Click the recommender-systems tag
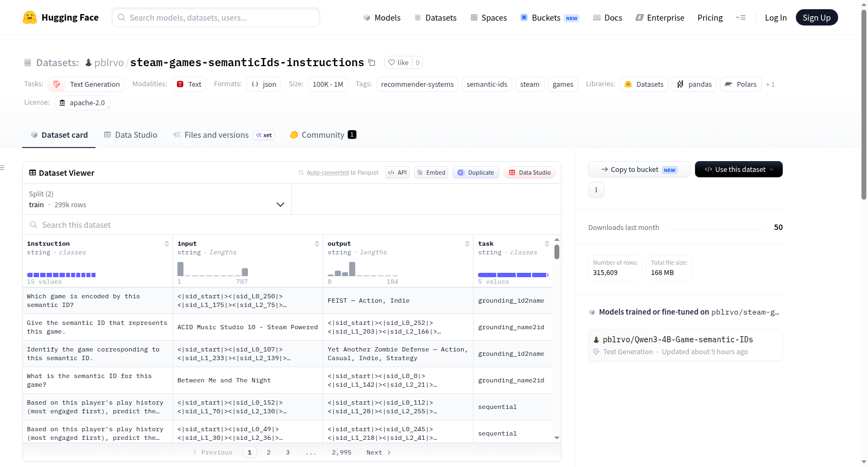Viewport: 868px width, 467px height. tap(417, 84)
